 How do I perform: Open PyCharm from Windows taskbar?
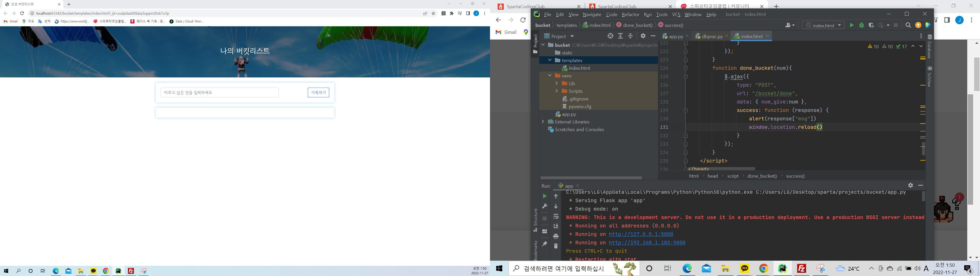pyautogui.click(x=782, y=269)
